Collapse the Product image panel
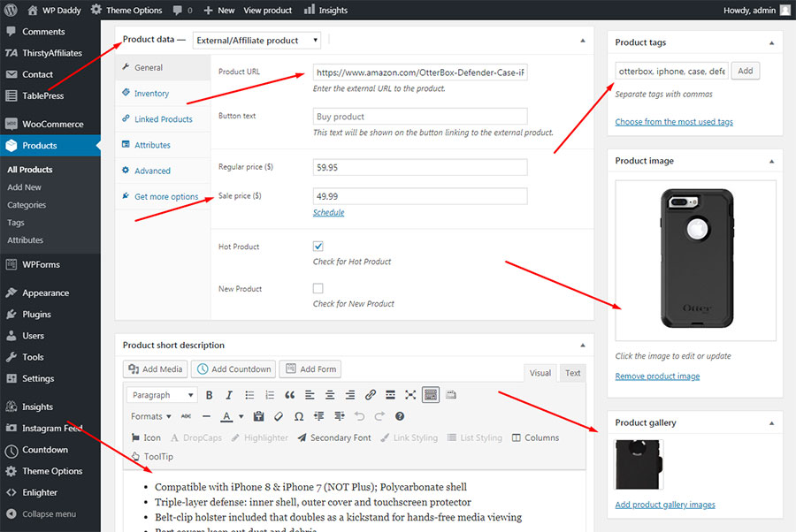Image resolution: width=796 pixels, height=532 pixels. 771,161
